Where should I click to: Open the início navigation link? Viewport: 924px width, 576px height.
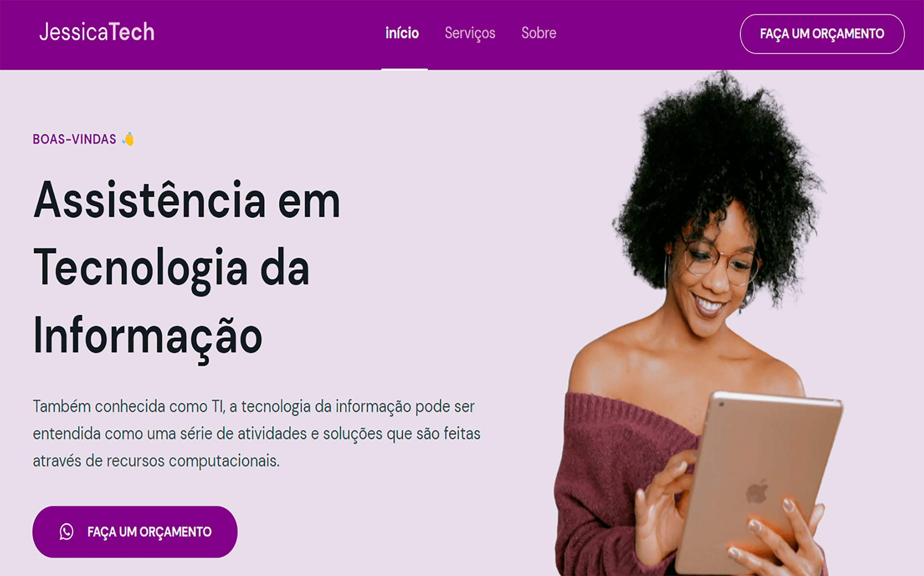coord(402,33)
